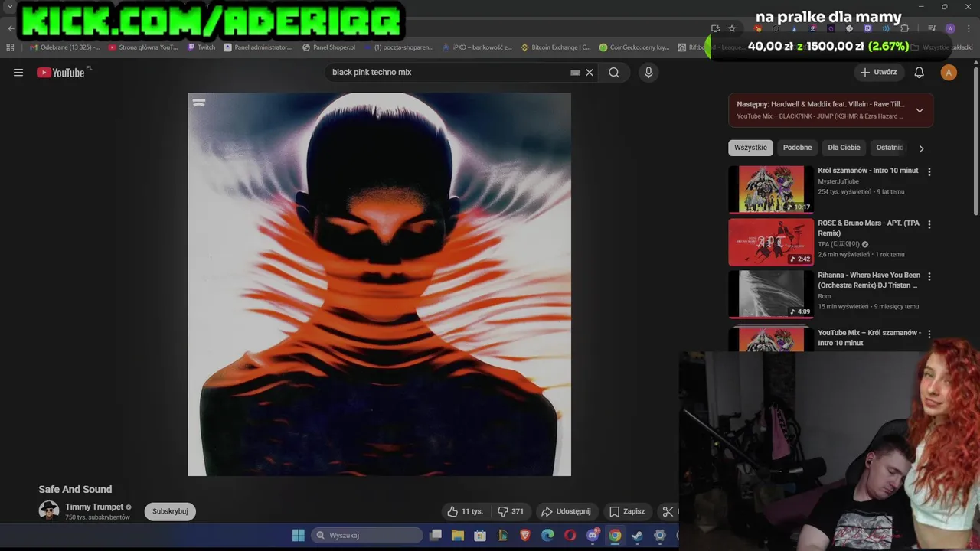Select the Dla Ciebie filter chip
The width and height of the screenshot is (980, 551).
[844, 148]
